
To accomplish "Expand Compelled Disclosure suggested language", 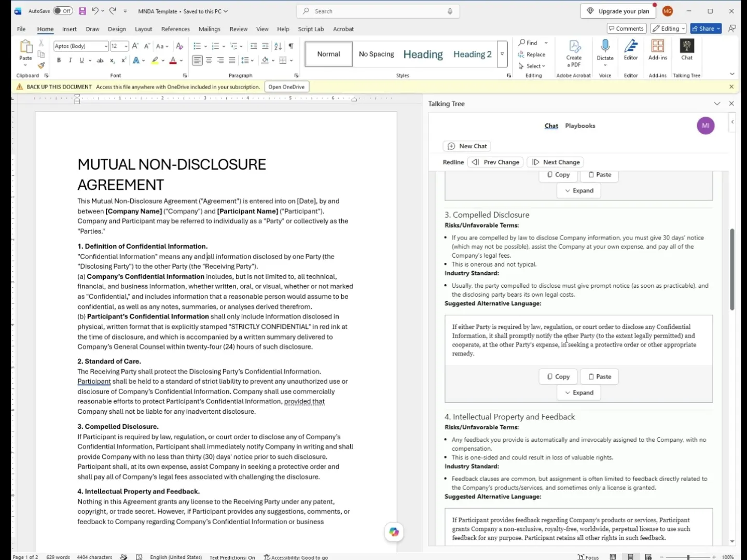I will (x=579, y=393).
